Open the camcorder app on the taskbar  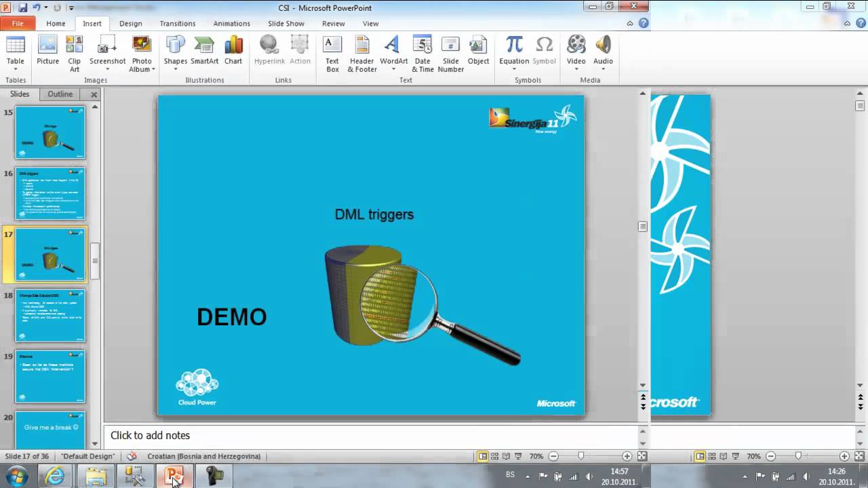214,476
